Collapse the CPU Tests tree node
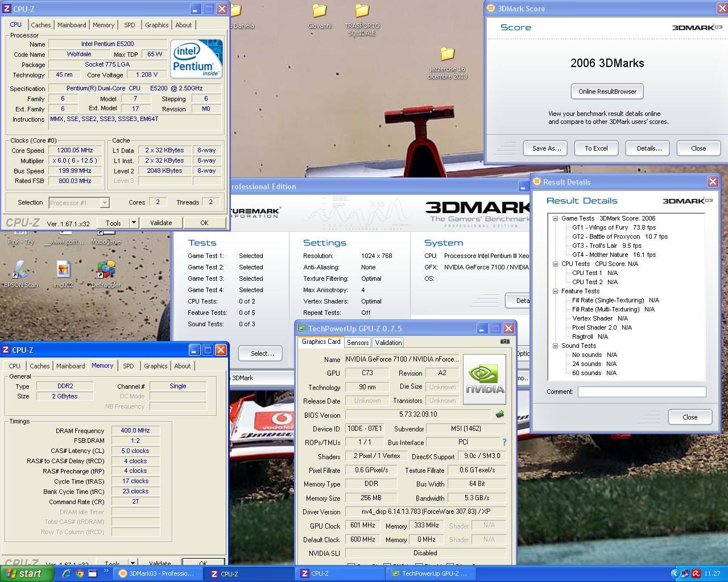Image resolution: width=728 pixels, height=582 pixels. (x=555, y=264)
